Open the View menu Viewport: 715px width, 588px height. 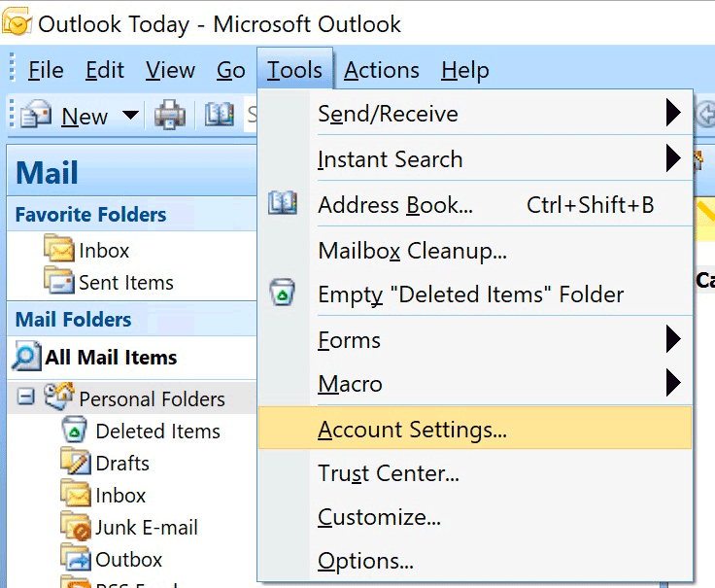coord(170,70)
